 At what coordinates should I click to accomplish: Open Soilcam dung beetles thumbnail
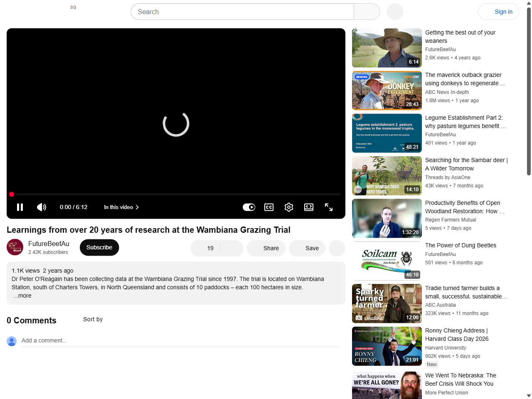[x=387, y=261]
